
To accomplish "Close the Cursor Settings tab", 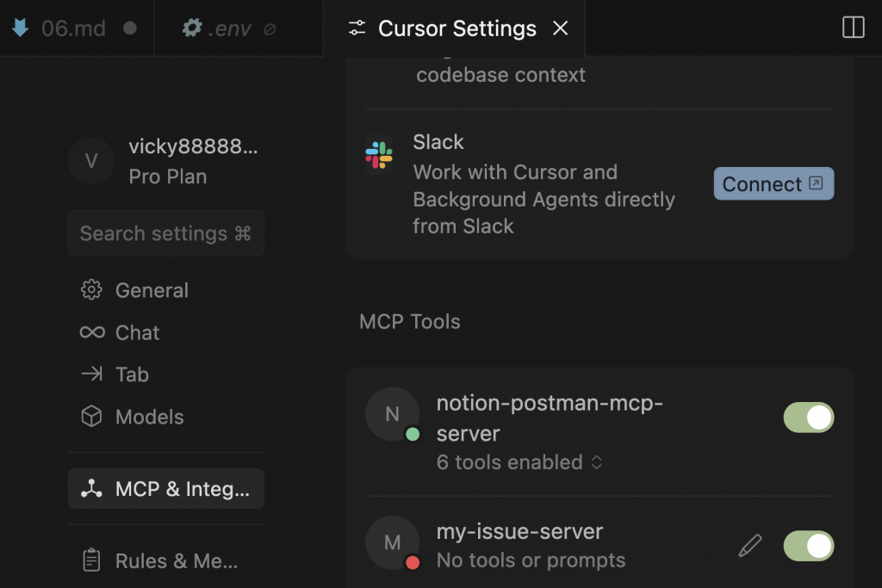I will [x=560, y=28].
